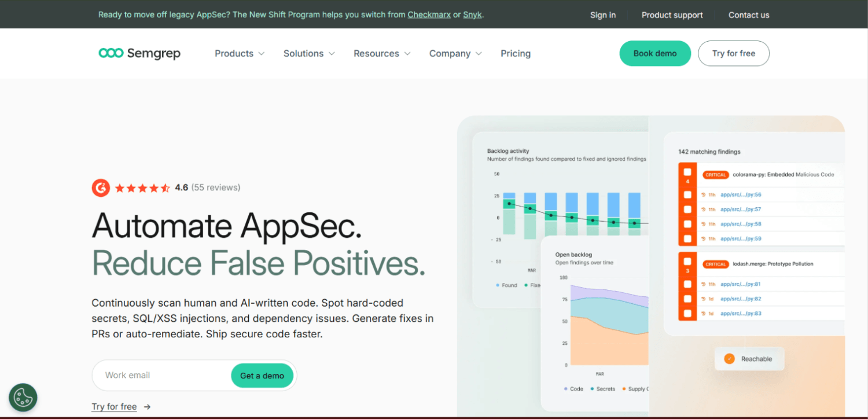The image size is (868, 419).
Task: Check the box for app/src/.../py:59
Action: (x=687, y=238)
